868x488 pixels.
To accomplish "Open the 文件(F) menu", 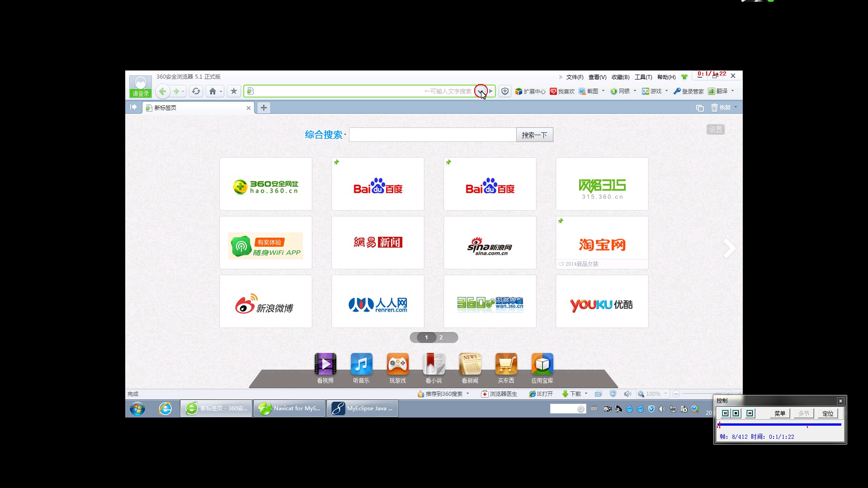I will (575, 77).
